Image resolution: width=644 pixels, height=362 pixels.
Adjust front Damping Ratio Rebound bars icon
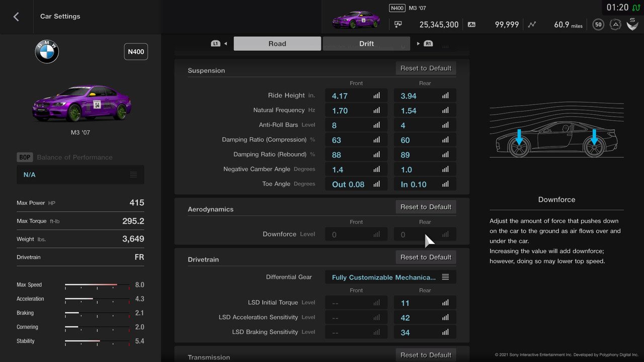click(x=376, y=154)
